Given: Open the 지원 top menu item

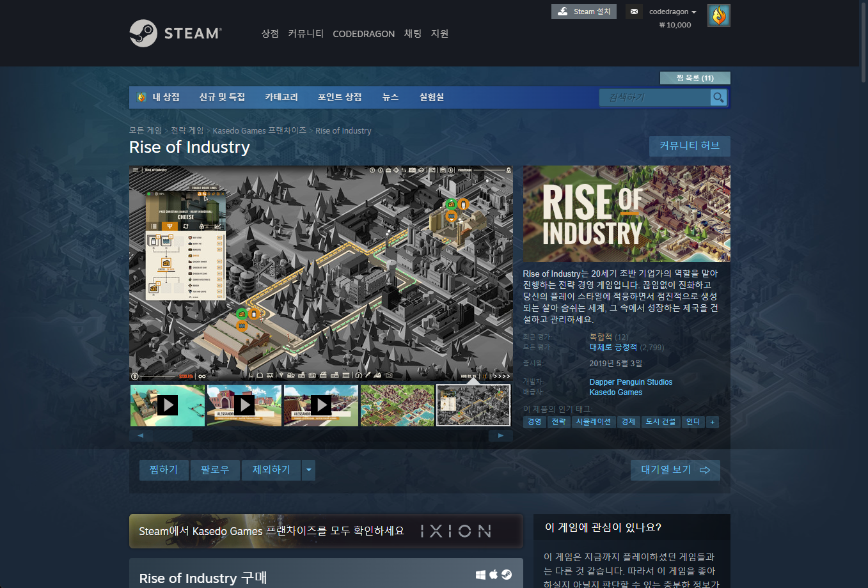Looking at the screenshot, I should click(x=439, y=33).
